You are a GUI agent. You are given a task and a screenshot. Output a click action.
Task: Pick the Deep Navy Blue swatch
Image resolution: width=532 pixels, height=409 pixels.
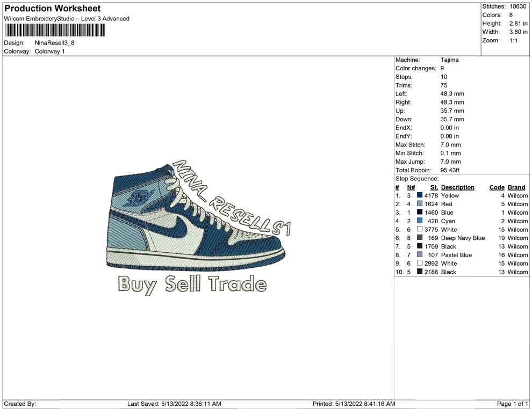(420, 238)
